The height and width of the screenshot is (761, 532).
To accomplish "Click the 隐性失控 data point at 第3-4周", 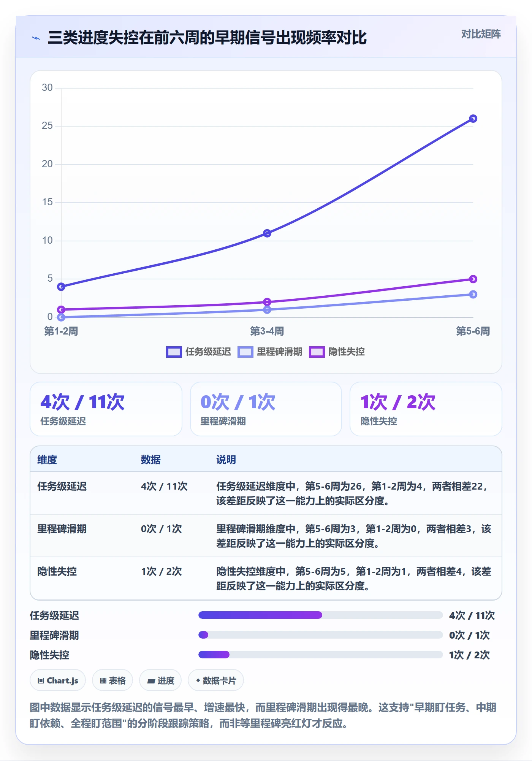I will click(267, 302).
